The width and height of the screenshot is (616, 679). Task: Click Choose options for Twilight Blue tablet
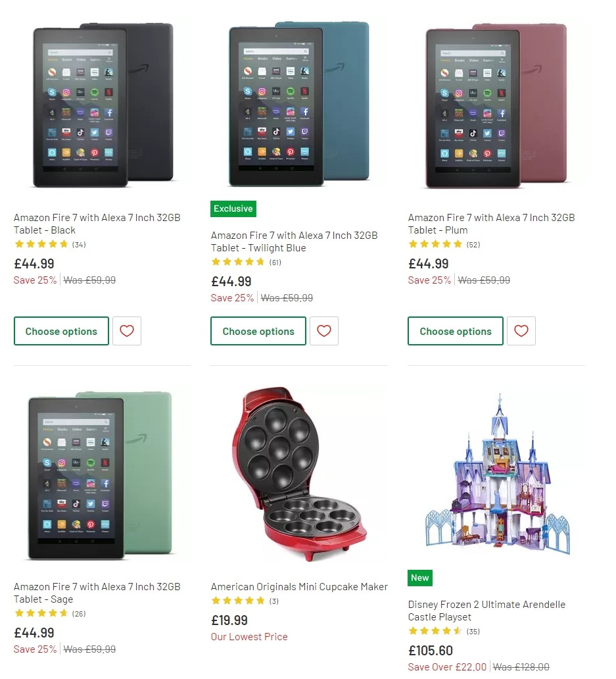(x=258, y=331)
